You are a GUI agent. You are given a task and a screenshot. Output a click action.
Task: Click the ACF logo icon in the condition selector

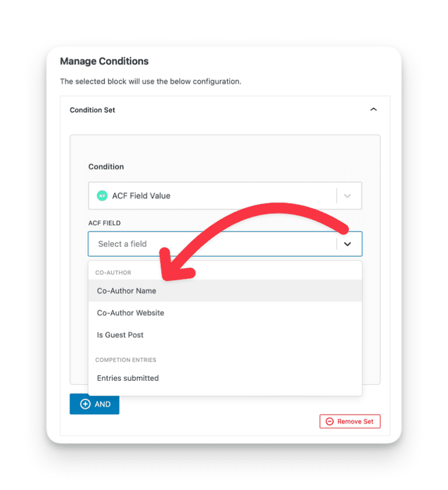[x=102, y=195]
